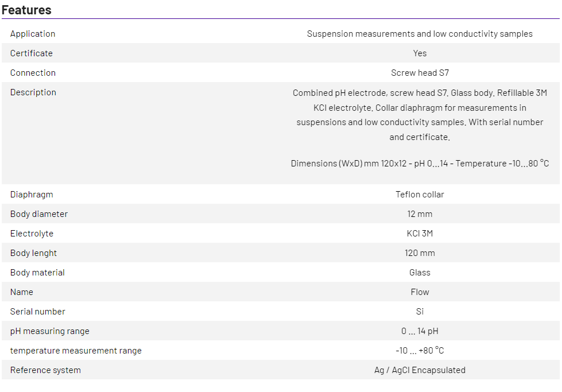Screen dimensions: 562x392
Task: Select the 'Suspension measurements and low conductivity samples' text
Action: coord(420,34)
